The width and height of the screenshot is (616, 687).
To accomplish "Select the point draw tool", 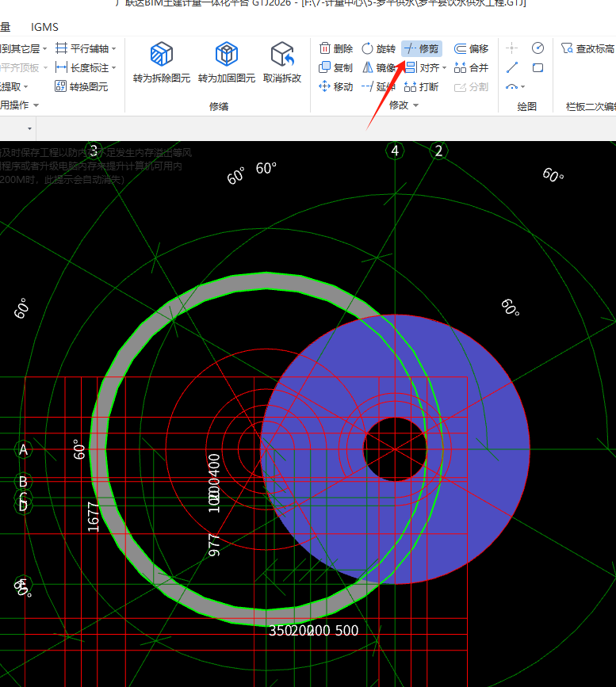I will (x=511, y=48).
